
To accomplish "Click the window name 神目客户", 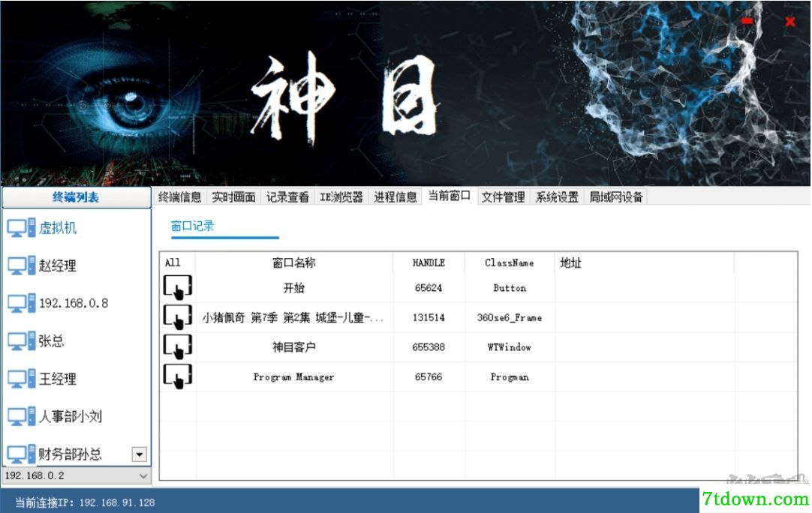I will pyautogui.click(x=293, y=347).
